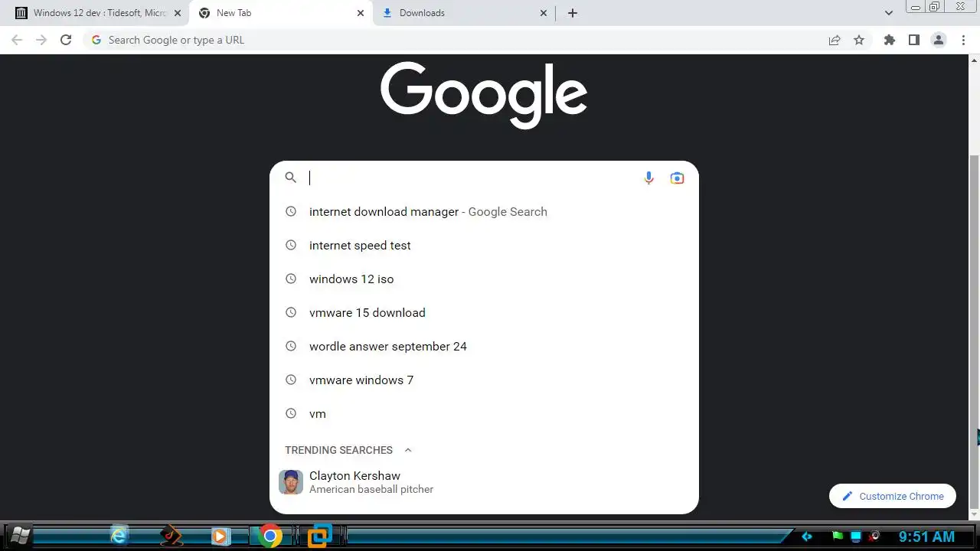Close the Downloads tab
Image resolution: width=980 pixels, height=551 pixels.
544,13
